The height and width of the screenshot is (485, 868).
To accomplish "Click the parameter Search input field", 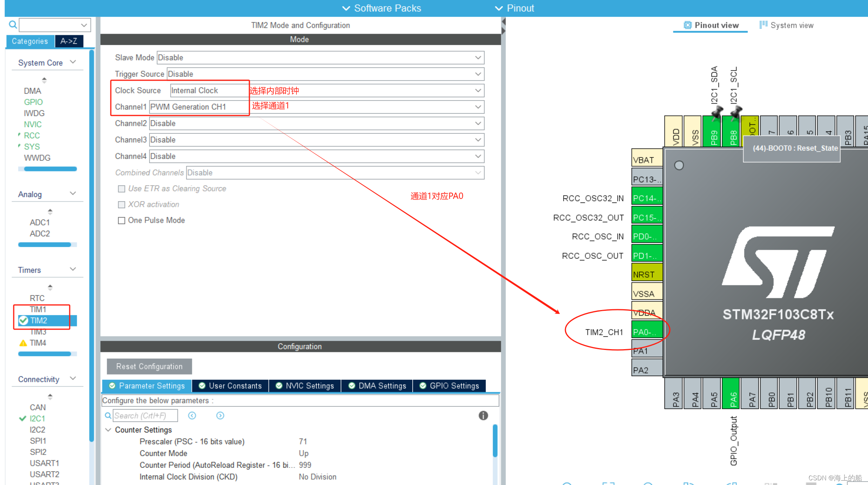I will (x=145, y=415).
